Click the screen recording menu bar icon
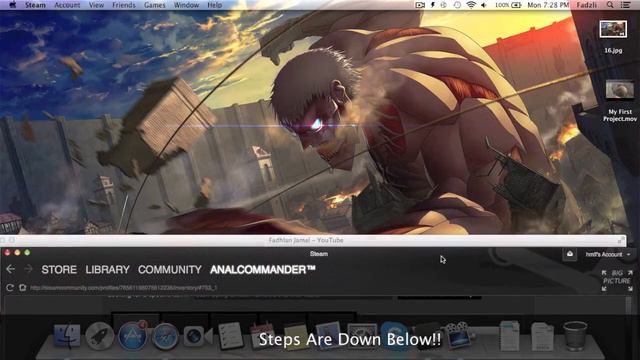 pyautogui.click(x=420, y=5)
